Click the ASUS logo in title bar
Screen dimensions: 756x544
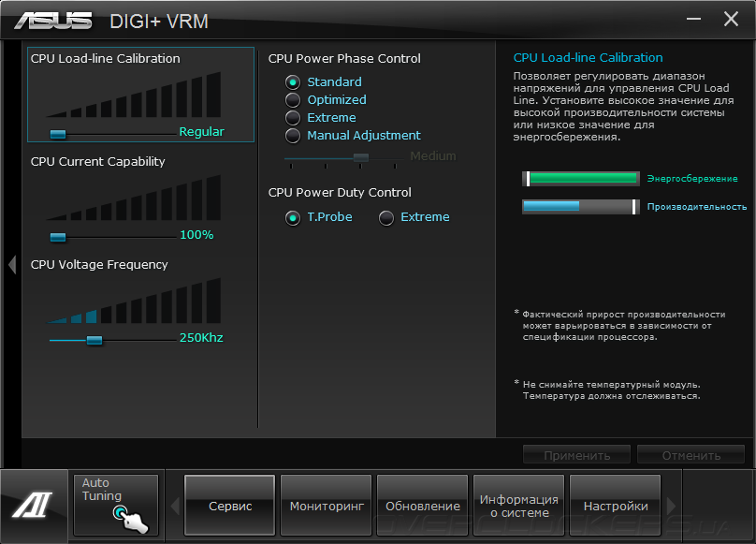point(53,21)
